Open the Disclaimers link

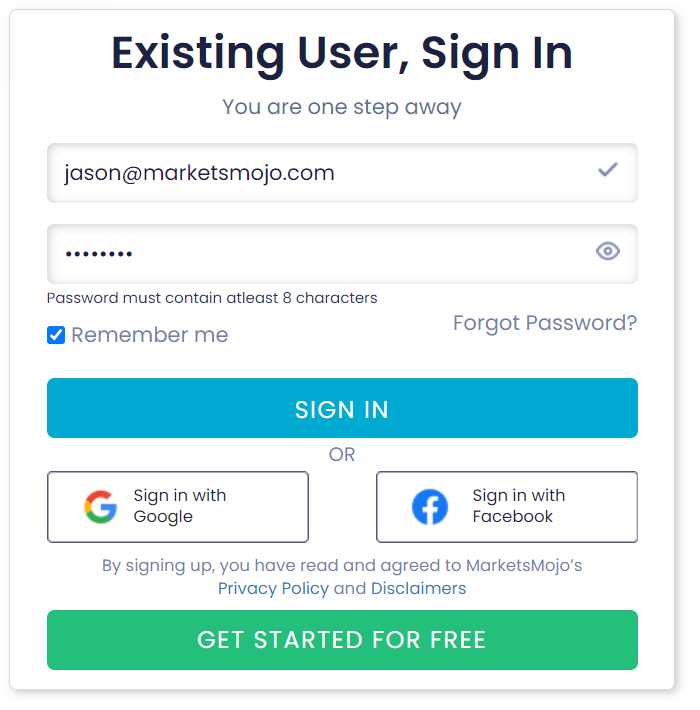tap(418, 588)
